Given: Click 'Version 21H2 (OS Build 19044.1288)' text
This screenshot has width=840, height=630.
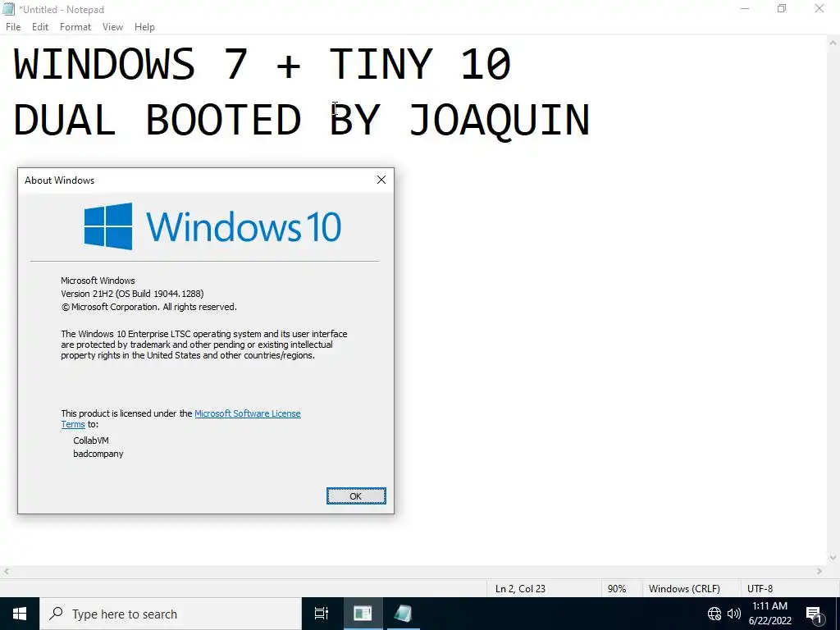Looking at the screenshot, I should tap(132, 294).
